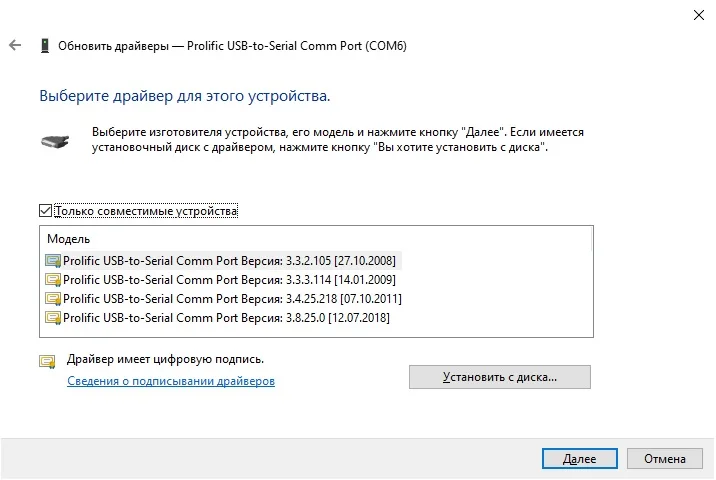The width and height of the screenshot is (716, 480).
Task: Cancel with the 'Отмена' button
Action: pyautogui.click(x=664, y=459)
